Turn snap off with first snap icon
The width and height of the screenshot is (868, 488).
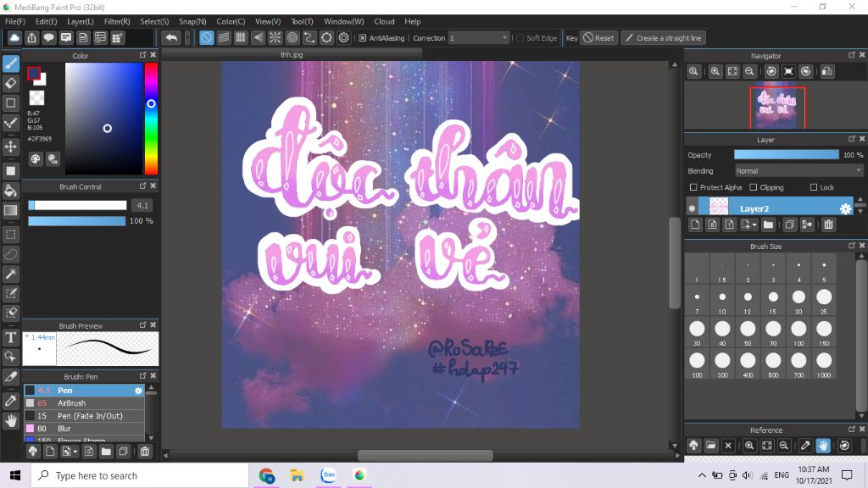(x=207, y=37)
